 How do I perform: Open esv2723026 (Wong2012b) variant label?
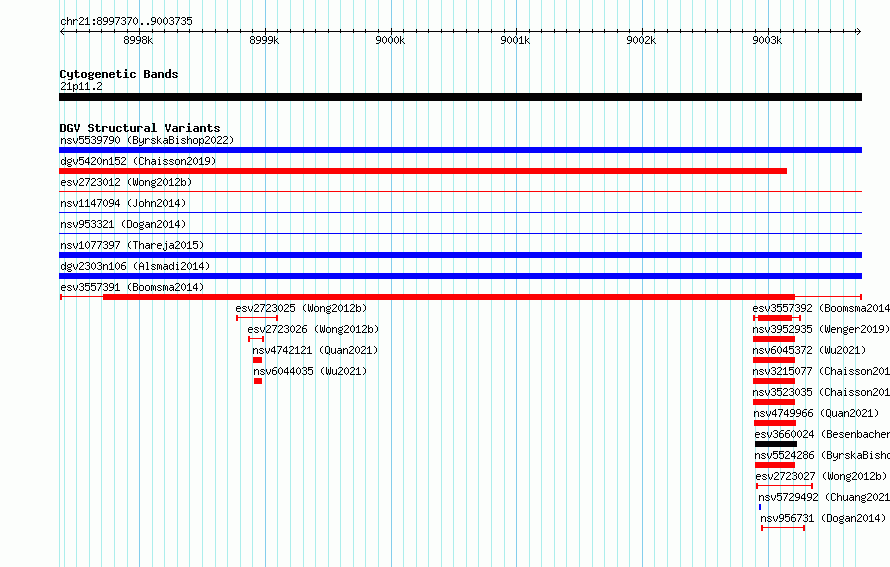coord(313,329)
